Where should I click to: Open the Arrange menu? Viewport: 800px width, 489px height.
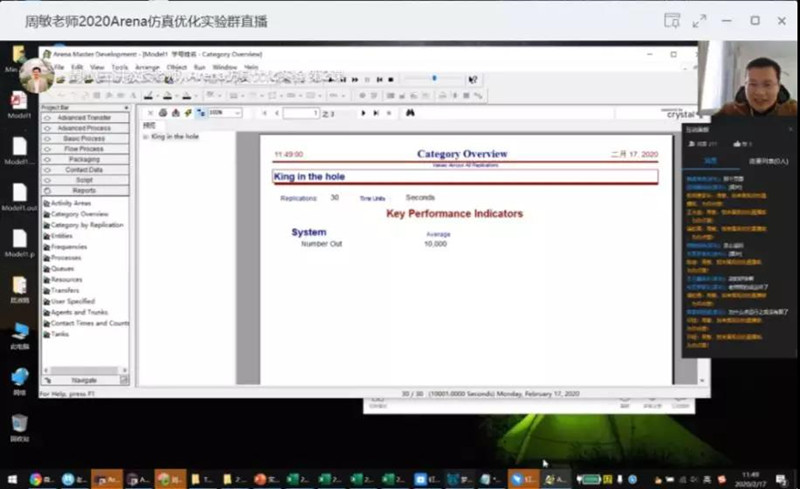point(148,67)
